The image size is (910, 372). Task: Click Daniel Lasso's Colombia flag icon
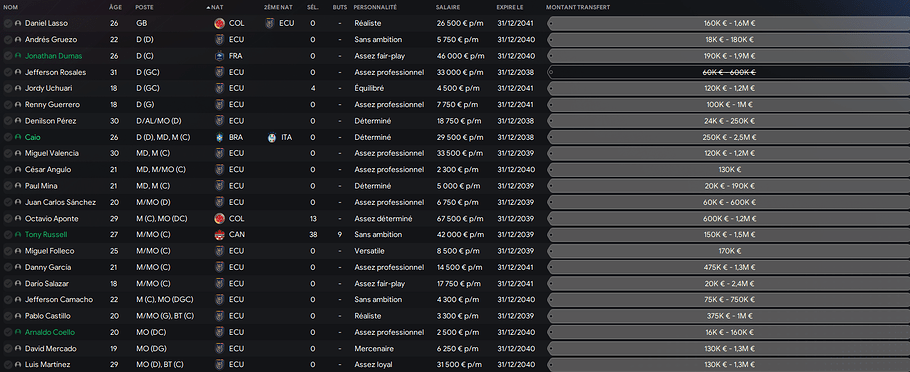[x=219, y=24]
